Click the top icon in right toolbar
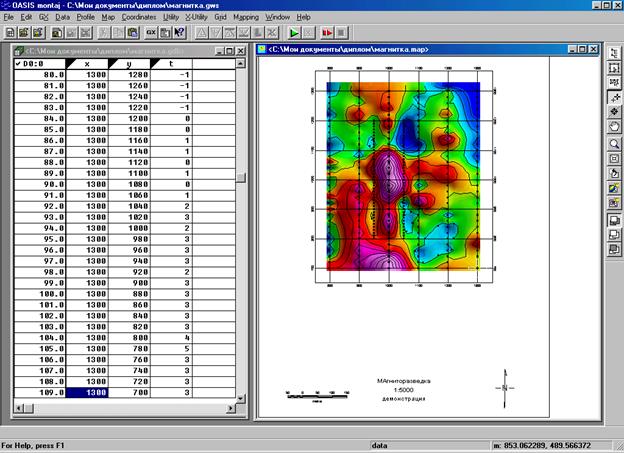 pyautogui.click(x=614, y=51)
